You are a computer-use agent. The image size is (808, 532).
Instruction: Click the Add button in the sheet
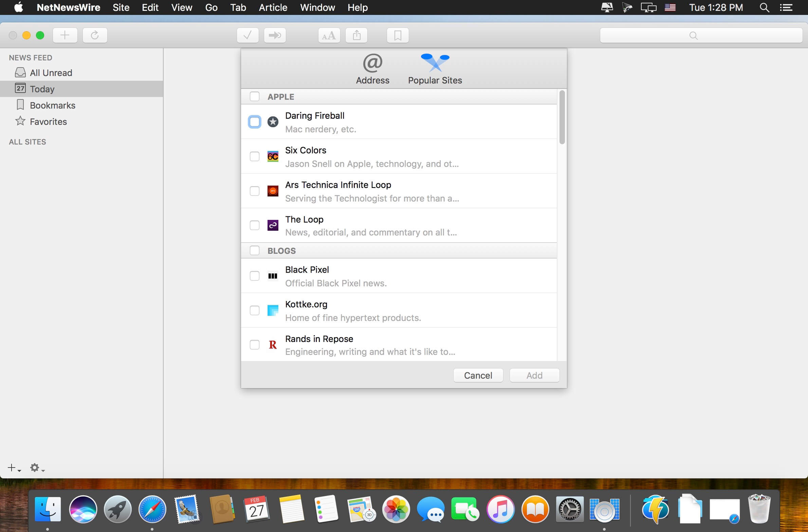535,375
